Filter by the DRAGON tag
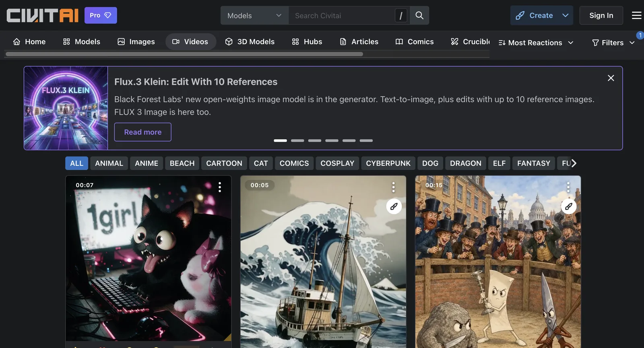Screen dimensions: 644x348 tap(466, 163)
